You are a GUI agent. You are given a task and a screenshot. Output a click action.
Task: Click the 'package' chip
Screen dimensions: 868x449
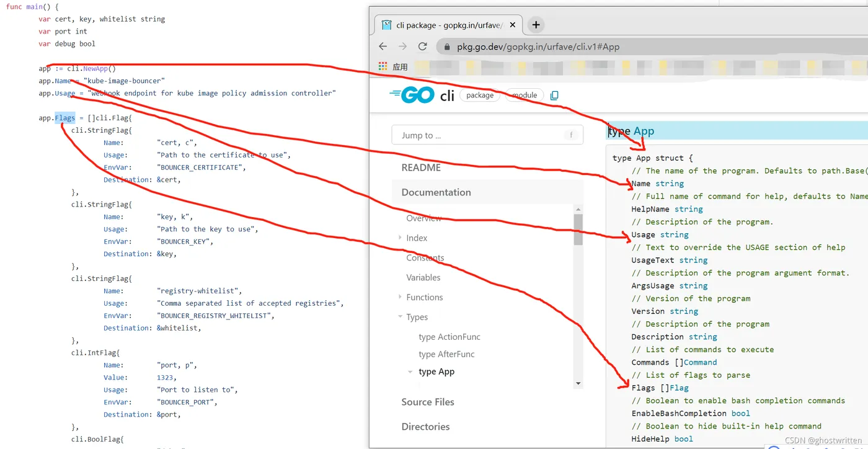[480, 96]
